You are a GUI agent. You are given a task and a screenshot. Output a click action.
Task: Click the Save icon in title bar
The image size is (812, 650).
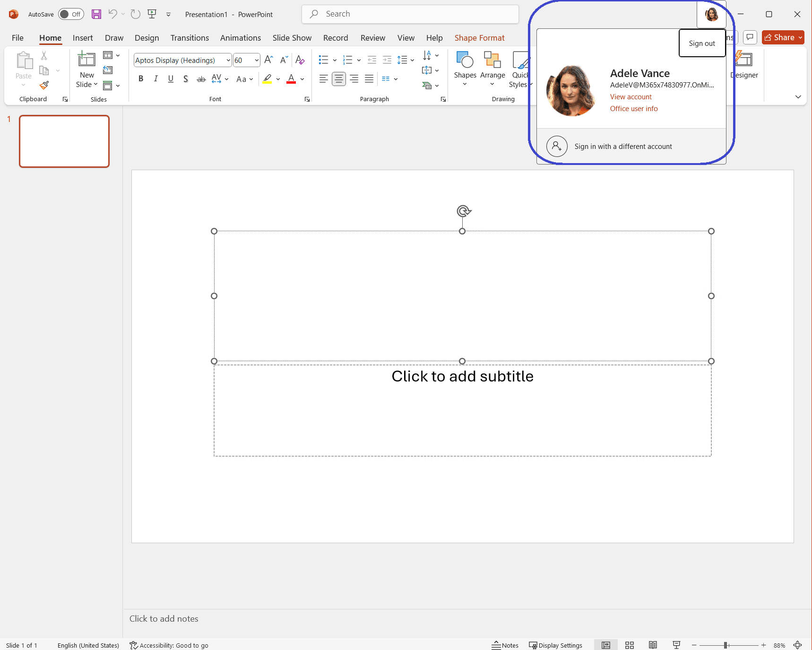pyautogui.click(x=96, y=14)
